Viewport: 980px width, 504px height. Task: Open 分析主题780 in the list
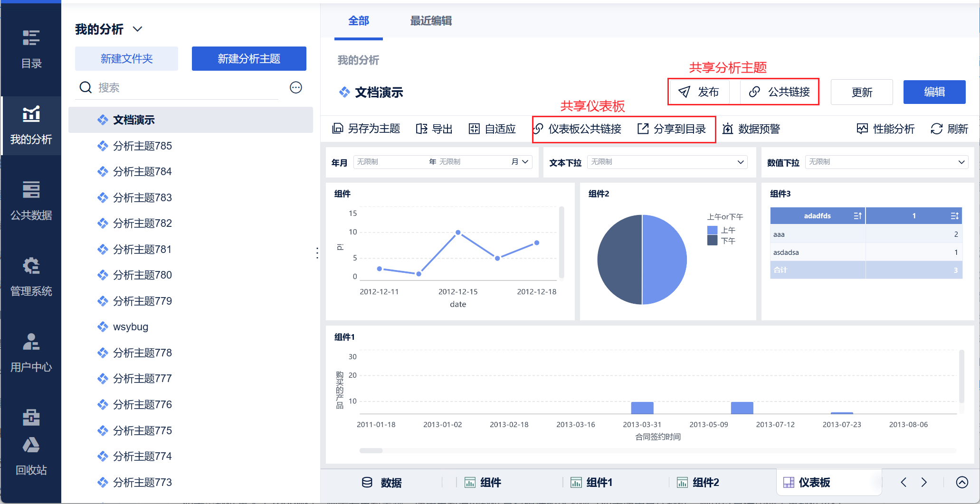(190, 275)
